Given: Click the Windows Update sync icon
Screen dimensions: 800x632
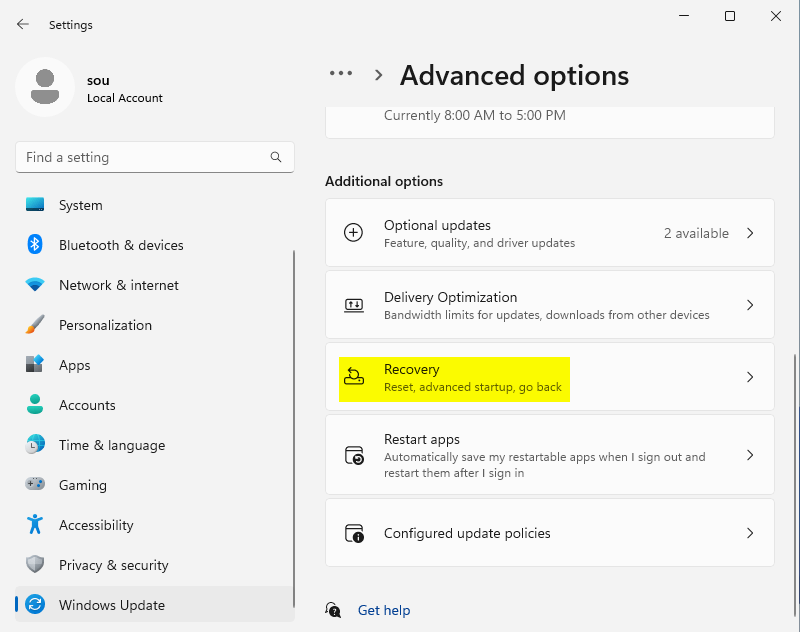Looking at the screenshot, I should 35,604.
